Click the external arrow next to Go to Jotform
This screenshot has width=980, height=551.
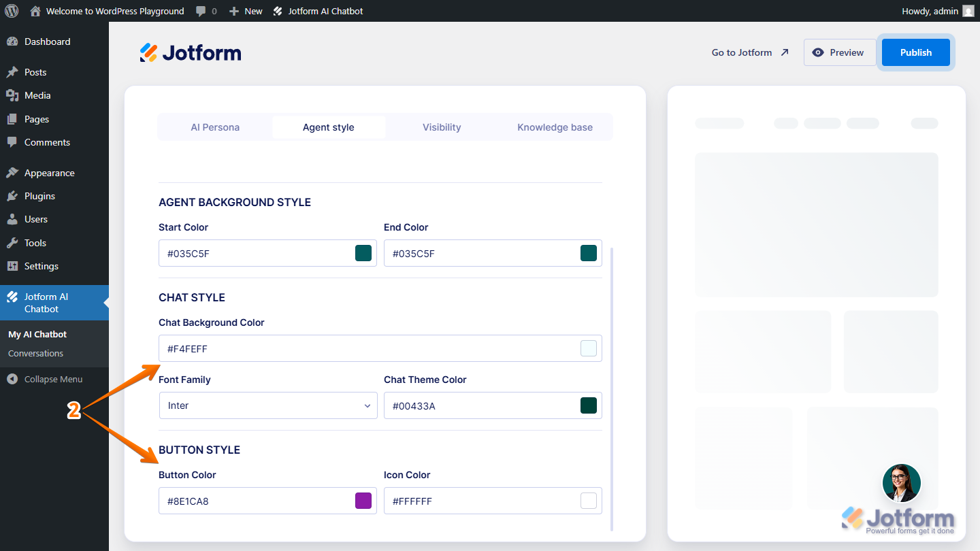tap(785, 52)
